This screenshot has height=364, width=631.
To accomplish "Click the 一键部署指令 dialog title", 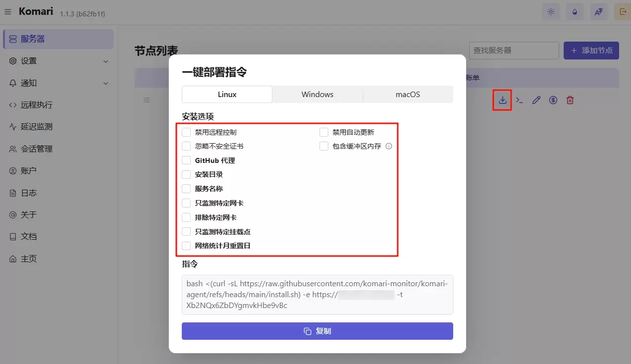I will (214, 72).
